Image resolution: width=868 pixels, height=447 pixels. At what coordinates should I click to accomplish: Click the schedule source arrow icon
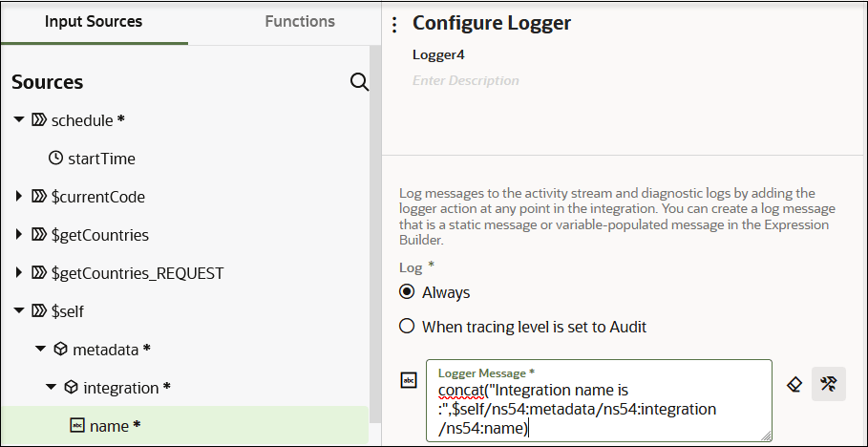pos(39,120)
